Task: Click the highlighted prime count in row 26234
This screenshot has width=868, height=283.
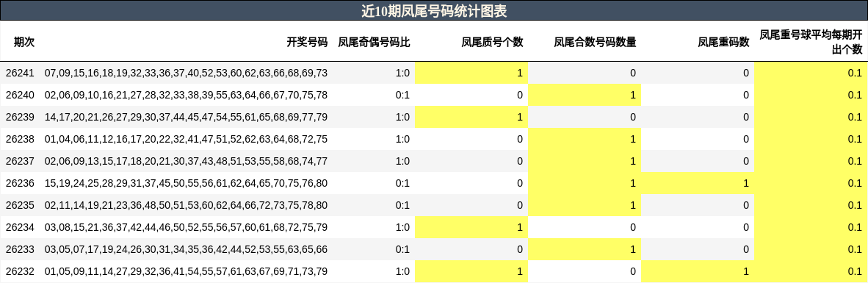Action: (471, 228)
